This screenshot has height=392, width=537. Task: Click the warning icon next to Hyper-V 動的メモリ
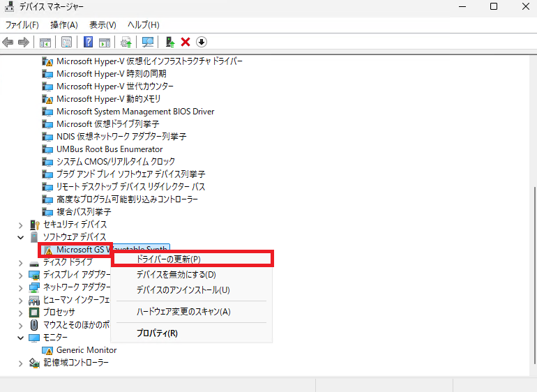47,99
